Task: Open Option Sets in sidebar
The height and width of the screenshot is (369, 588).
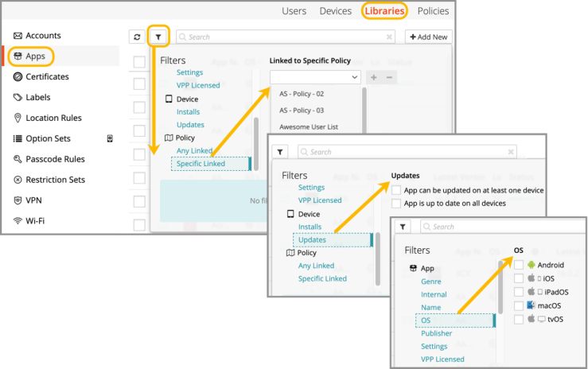Action: click(48, 139)
